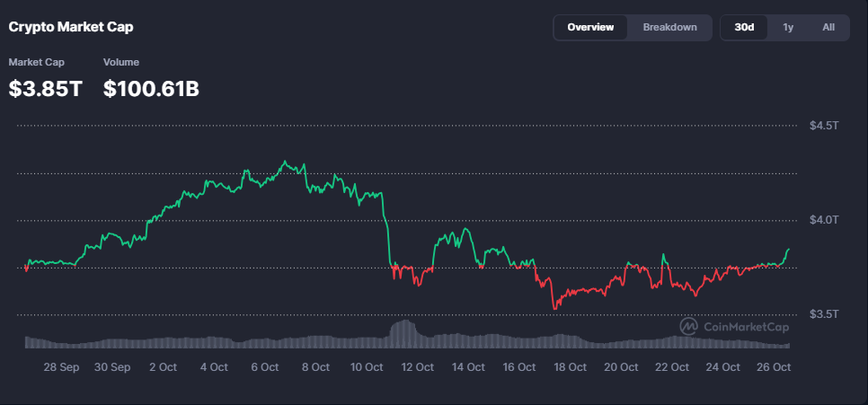
Task: Click the tallest volume bar spike
Action: tap(407, 332)
